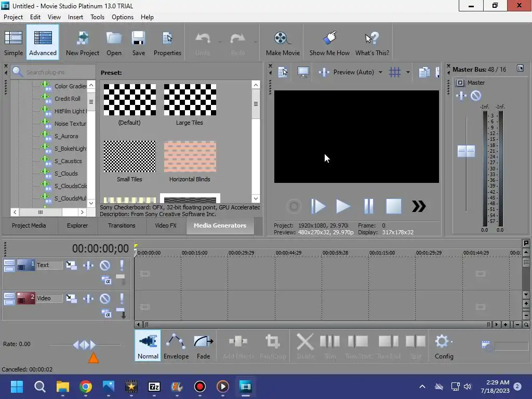Open the Insert menu
Viewport: 532px width, 399px height.
75,17
